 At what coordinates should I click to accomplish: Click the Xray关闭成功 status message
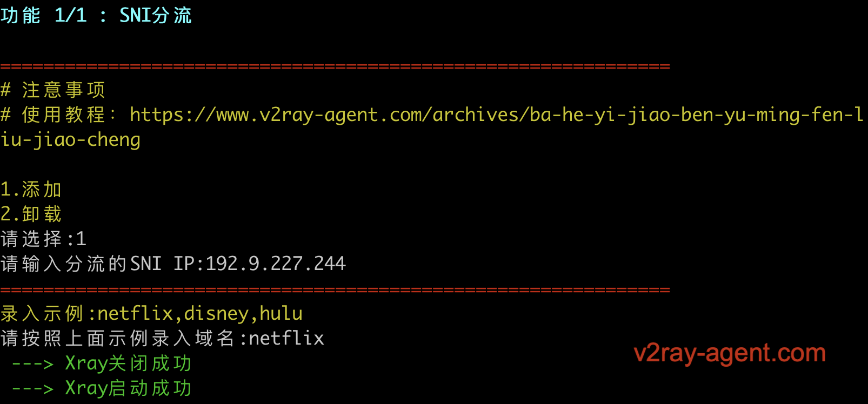[128, 363]
